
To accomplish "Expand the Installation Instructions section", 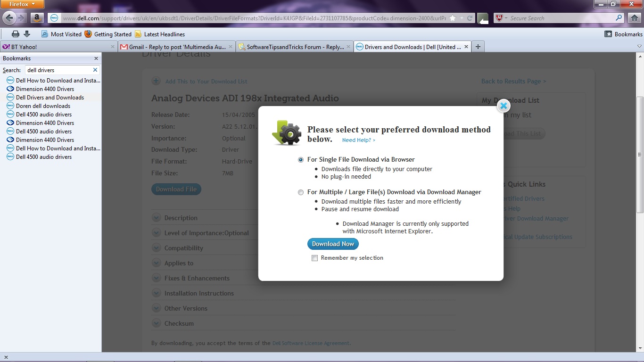I will click(156, 293).
